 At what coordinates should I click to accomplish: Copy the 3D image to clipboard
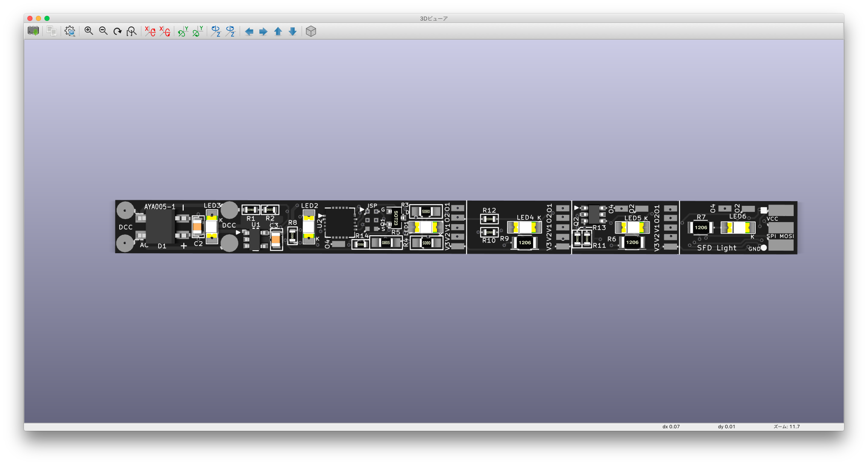point(52,31)
